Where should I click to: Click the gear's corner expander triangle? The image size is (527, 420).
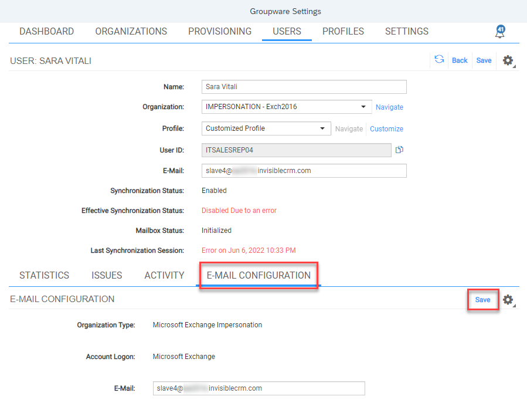tap(514, 65)
